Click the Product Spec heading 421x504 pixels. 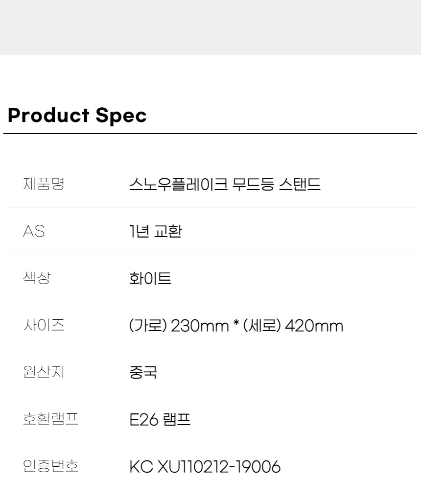coord(77,115)
